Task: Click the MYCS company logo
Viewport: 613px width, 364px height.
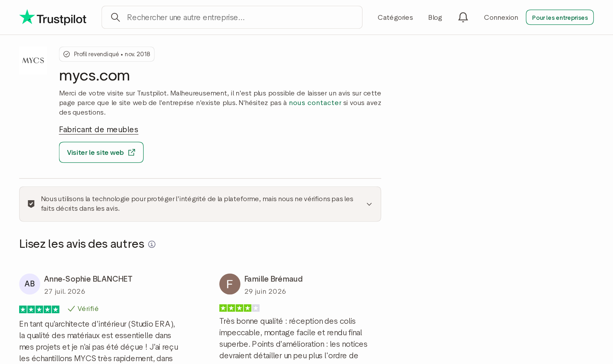Action: (x=33, y=60)
